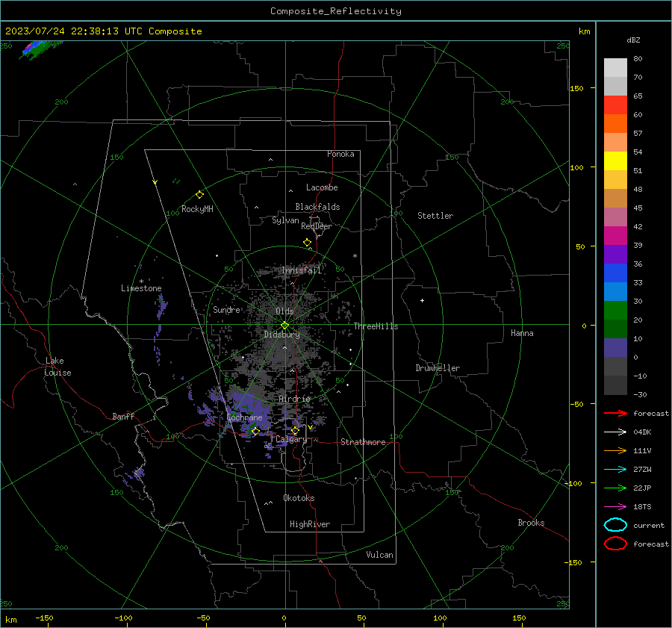Click the cyan 'current' ellipse legend icon
This screenshot has width=672, height=628.
tap(615, 525)
